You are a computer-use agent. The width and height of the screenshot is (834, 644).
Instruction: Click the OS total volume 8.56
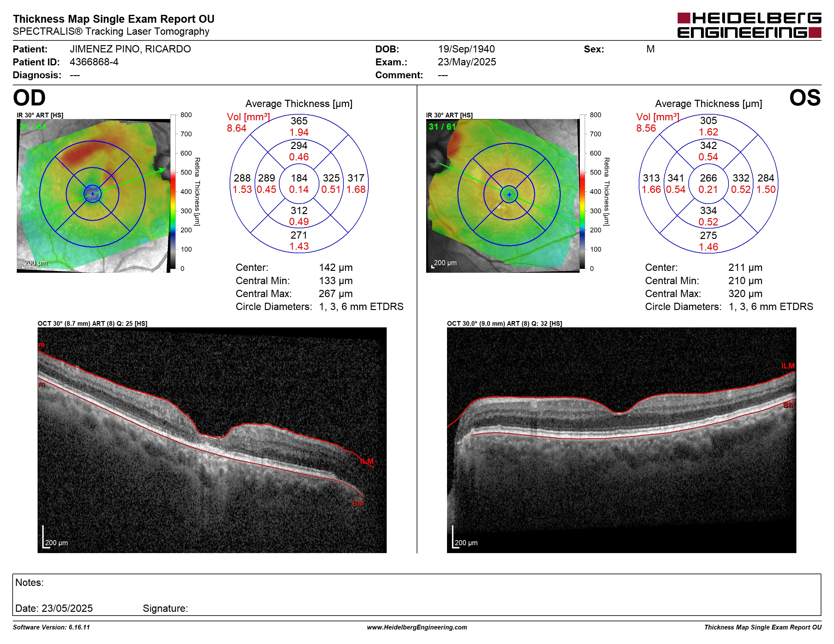click(646, 128)
